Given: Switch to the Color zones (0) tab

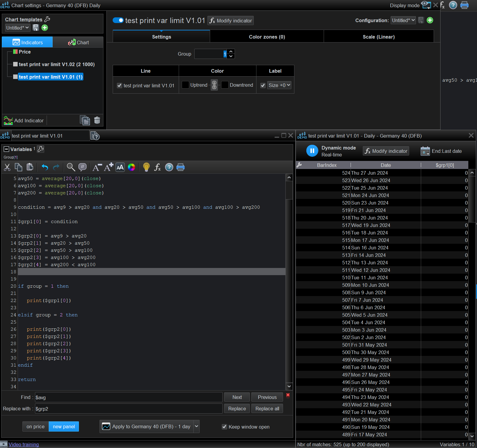Looking at the screenshot, I should click(x=267, y=37).
